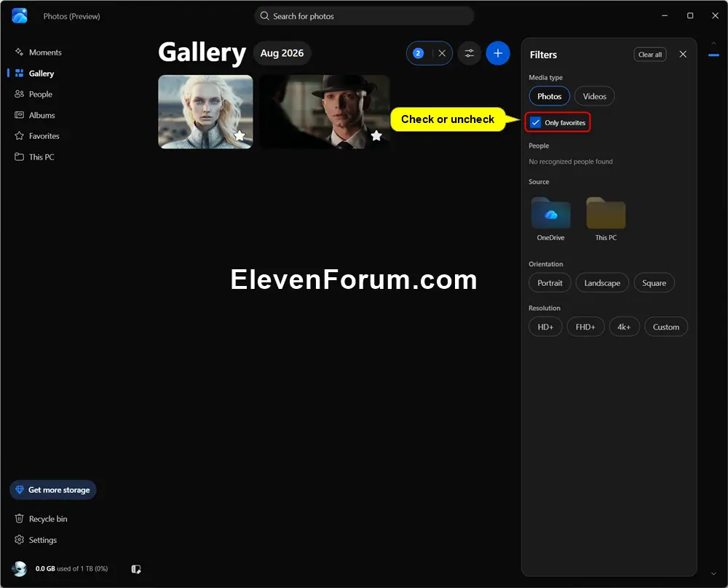728x588 pixels.
Task: Click the Photos app logo icon
Action: coord(20,16)
